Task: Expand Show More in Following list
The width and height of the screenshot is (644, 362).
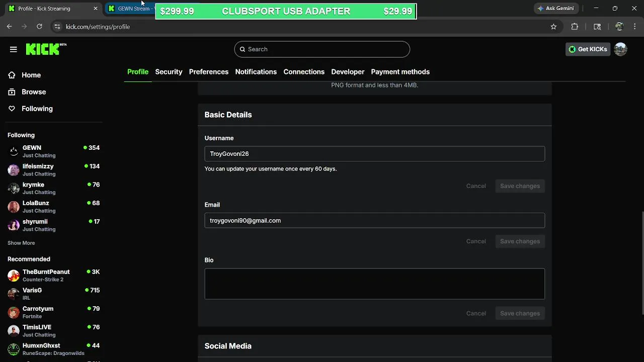Action: coord(21,243)
